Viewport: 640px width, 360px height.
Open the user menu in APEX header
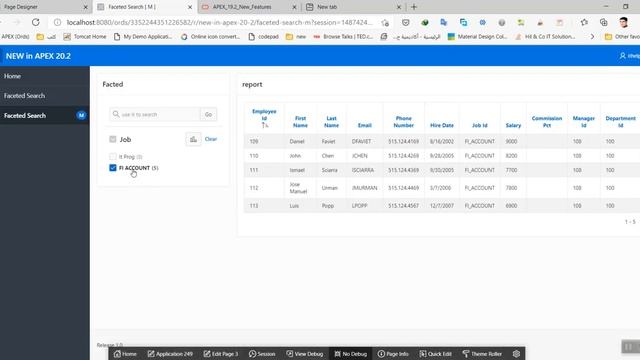[629, 56]
